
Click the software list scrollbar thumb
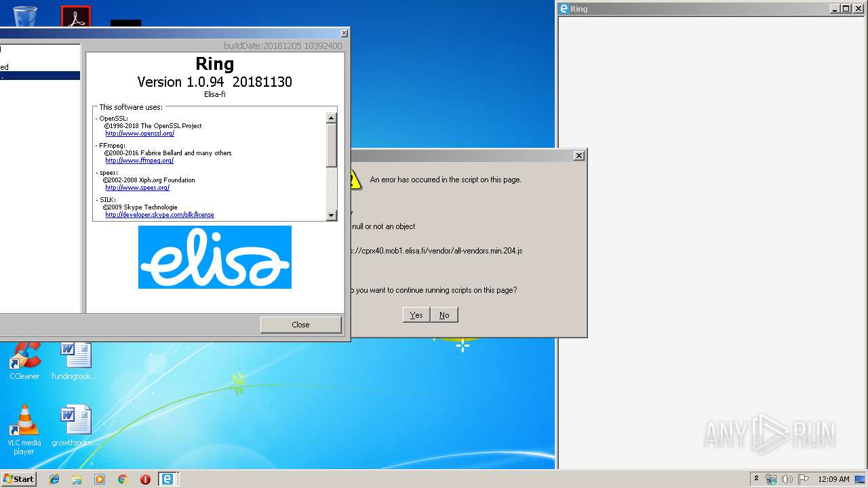point(332,144)
